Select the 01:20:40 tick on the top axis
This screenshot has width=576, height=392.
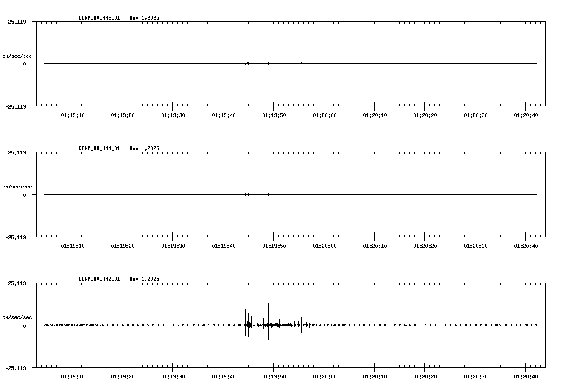(526, 114)
